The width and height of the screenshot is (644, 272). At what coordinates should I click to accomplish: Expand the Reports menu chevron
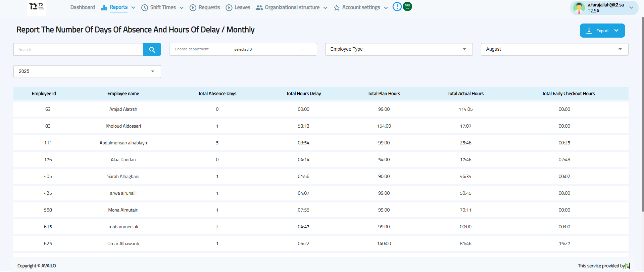pyautogui.click(x=133, y=8)
